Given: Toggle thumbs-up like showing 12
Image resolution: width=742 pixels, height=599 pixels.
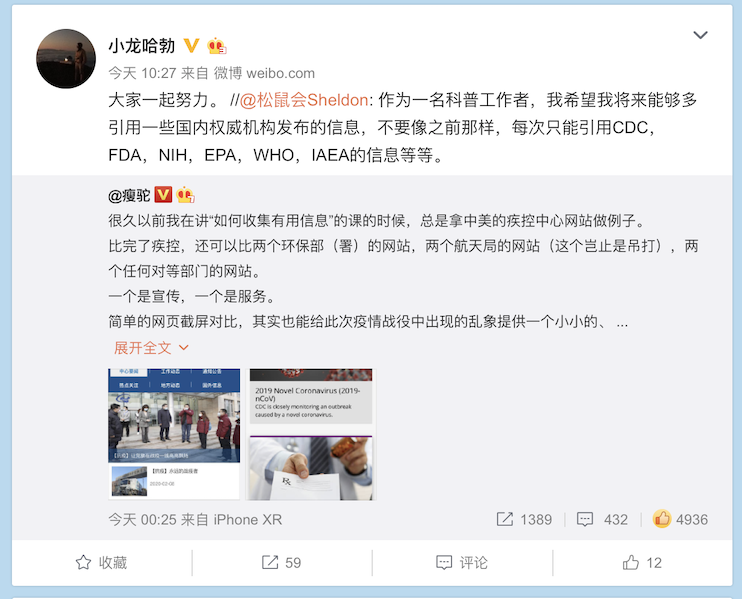Looking at the screenshot, I should [x=642, y=563].
